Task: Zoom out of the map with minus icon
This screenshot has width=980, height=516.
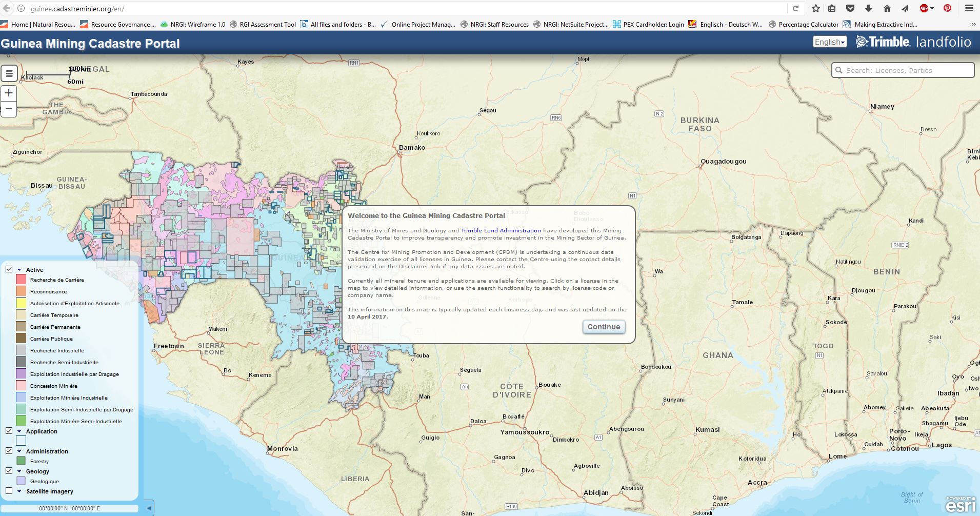Action: (x=8, y=109)
